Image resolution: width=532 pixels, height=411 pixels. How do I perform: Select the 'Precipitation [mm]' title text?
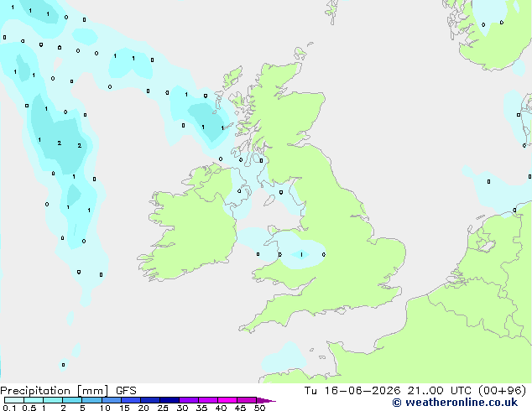(x=54, y=391)
